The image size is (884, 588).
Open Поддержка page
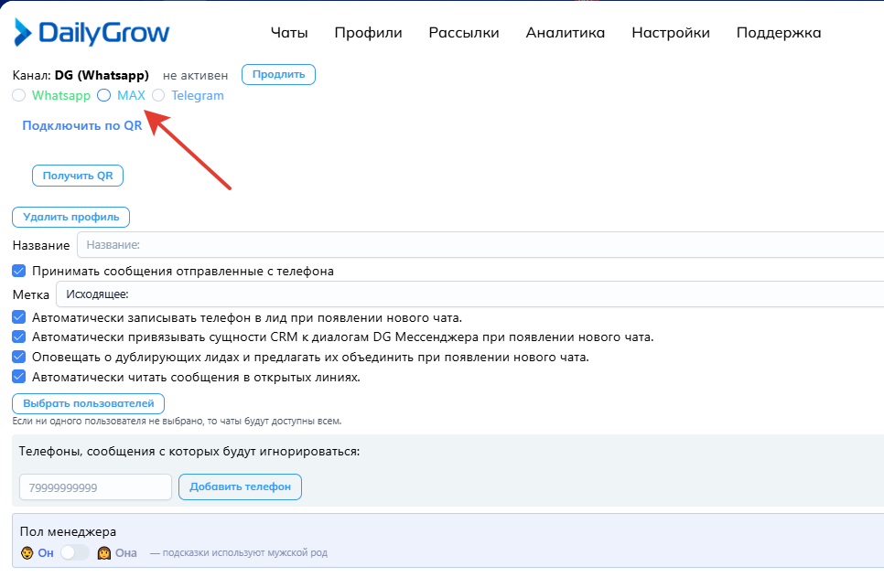tap(778, 33)
